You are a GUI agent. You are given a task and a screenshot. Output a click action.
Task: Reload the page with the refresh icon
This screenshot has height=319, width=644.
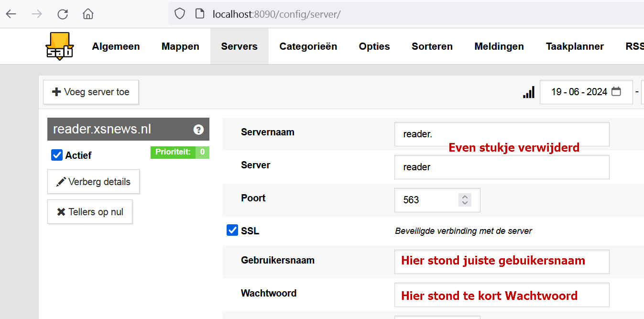(x=63, y=14)
